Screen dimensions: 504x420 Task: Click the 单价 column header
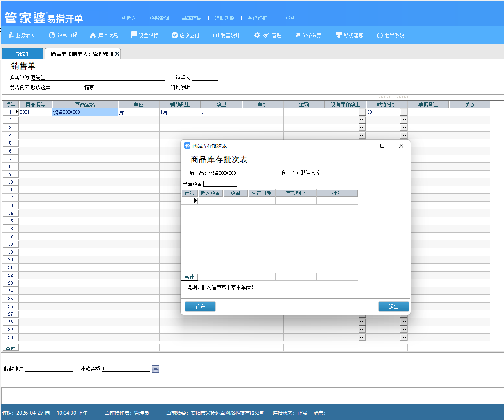pos(263,104)
